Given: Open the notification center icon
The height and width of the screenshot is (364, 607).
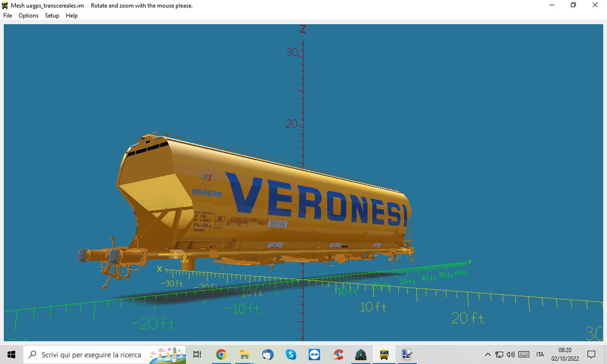Looking at the screenshot, I should (591, 354).
